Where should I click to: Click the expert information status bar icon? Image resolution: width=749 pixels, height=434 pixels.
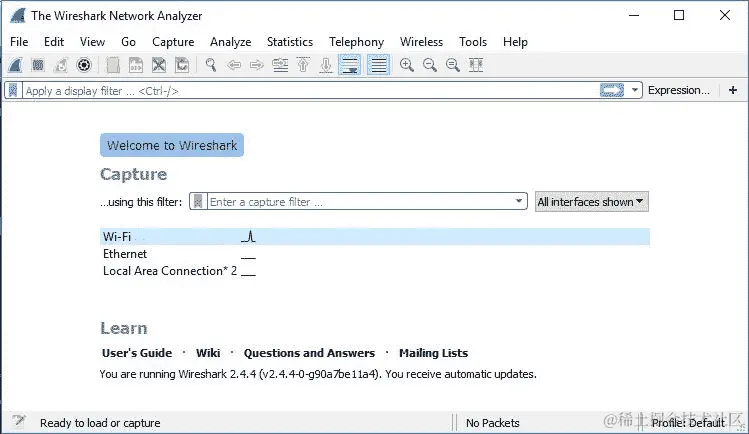[19, 421]
